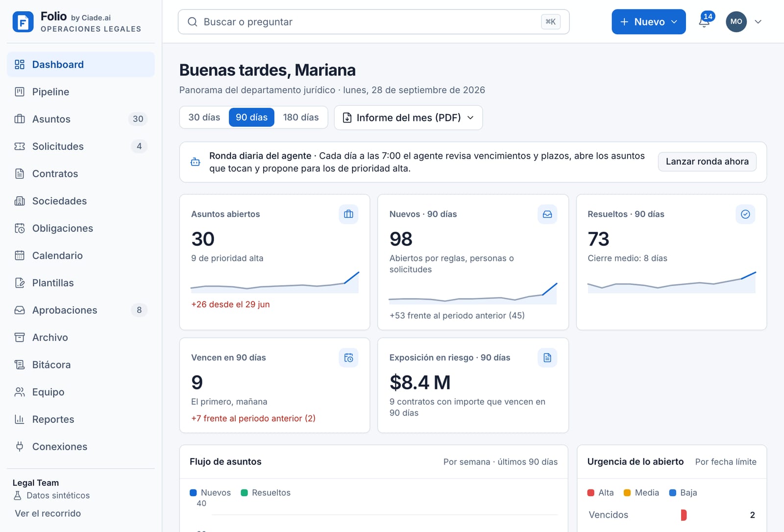This screenshot has height=532, width=784.
Task: Click the MO user avatar
Action: (x=736, y=22)
